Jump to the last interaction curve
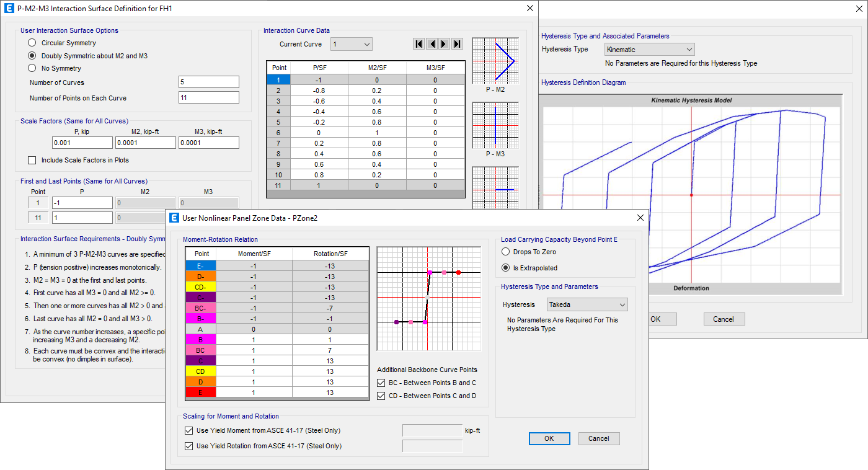The image size is (868, 470). (458, 44)
